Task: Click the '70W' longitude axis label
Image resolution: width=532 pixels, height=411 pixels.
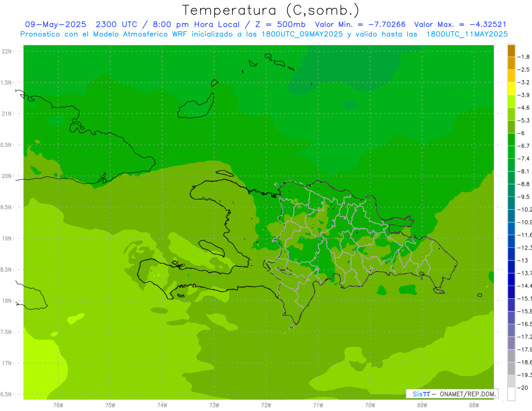Action: tap(370, 405)
